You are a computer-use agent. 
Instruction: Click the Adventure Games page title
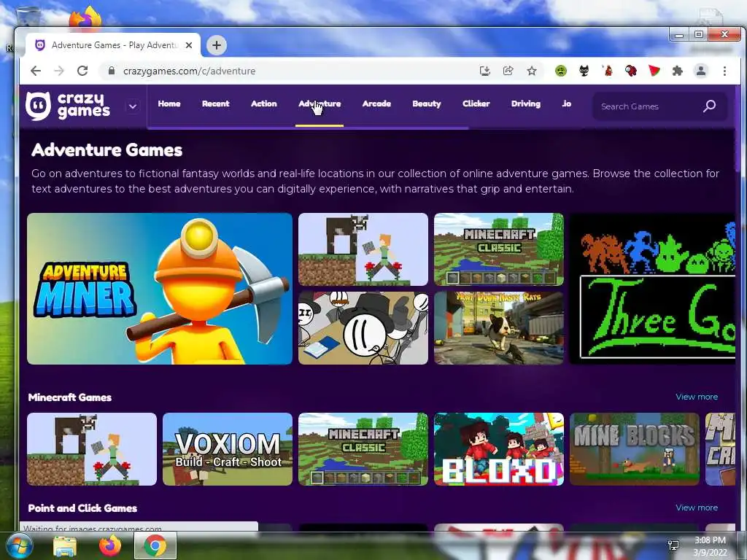click(107, 150)
